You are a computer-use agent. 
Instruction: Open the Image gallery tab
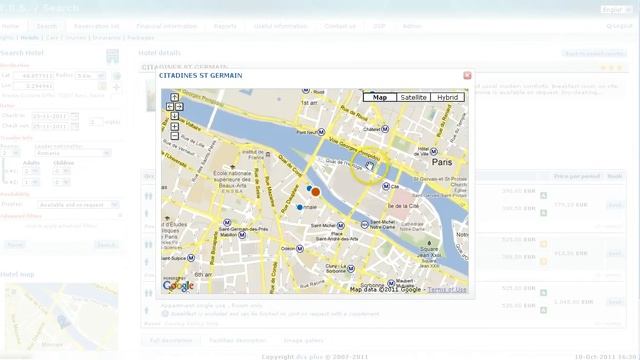[x=303, y=340]
